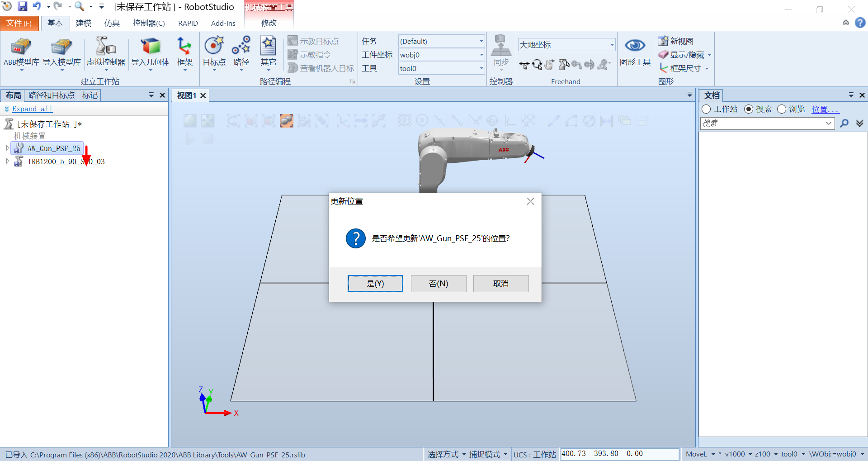
Task: Open the 文件(F) menu
Action: (x=19, y=23)
